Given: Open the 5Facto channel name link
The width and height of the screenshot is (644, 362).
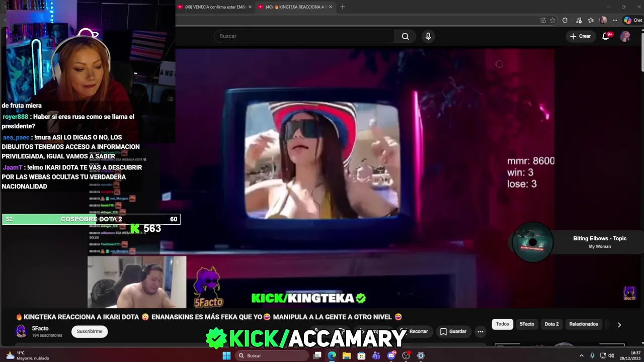Looking at the screenshot, I should coord(40,328).
